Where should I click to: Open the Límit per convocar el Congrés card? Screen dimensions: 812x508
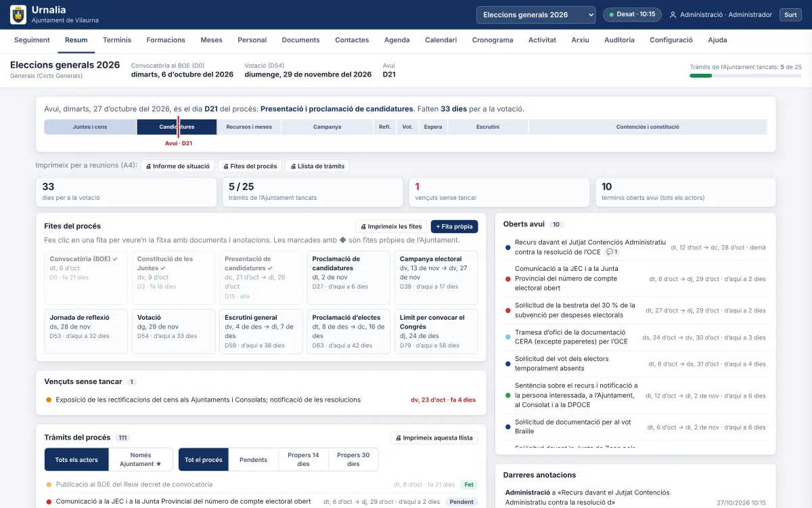(435, 331)
